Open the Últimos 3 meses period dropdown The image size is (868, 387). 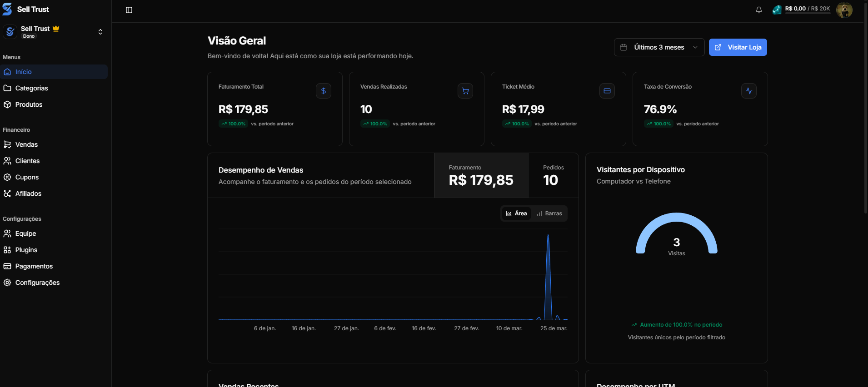659,47
